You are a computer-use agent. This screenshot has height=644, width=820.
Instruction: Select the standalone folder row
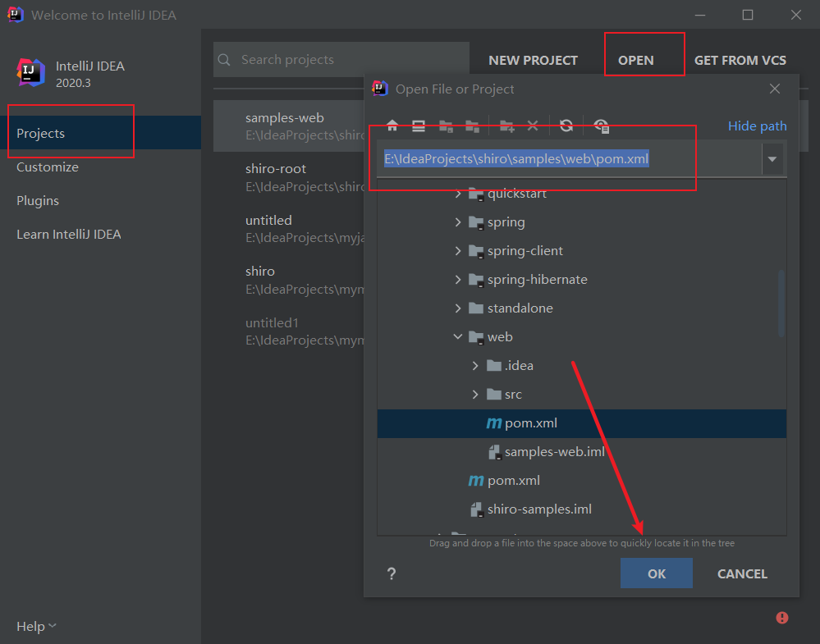tap(581, 308)
